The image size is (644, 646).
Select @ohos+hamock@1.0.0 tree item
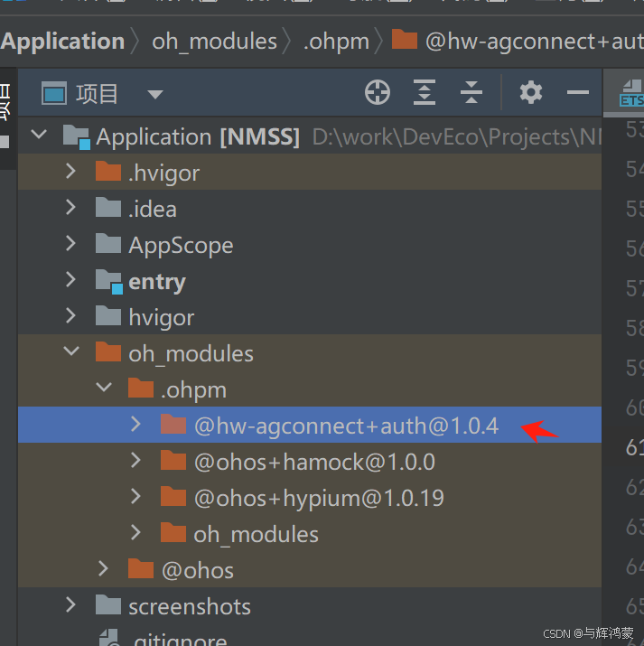coord(310,461)
